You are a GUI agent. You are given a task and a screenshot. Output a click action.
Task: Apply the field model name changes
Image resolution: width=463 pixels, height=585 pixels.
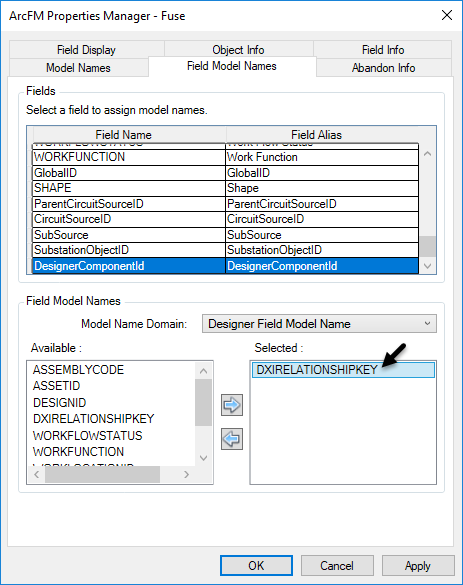click(418, 566)
